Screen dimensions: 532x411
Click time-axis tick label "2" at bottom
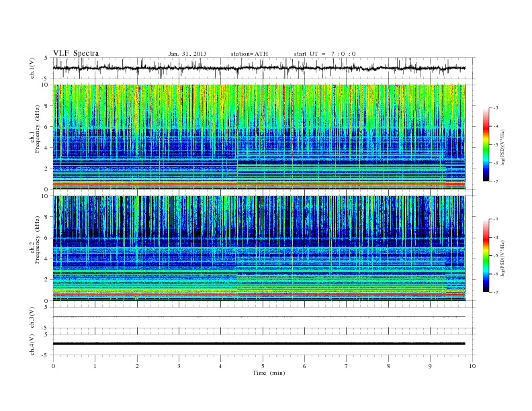pos(137,366)
